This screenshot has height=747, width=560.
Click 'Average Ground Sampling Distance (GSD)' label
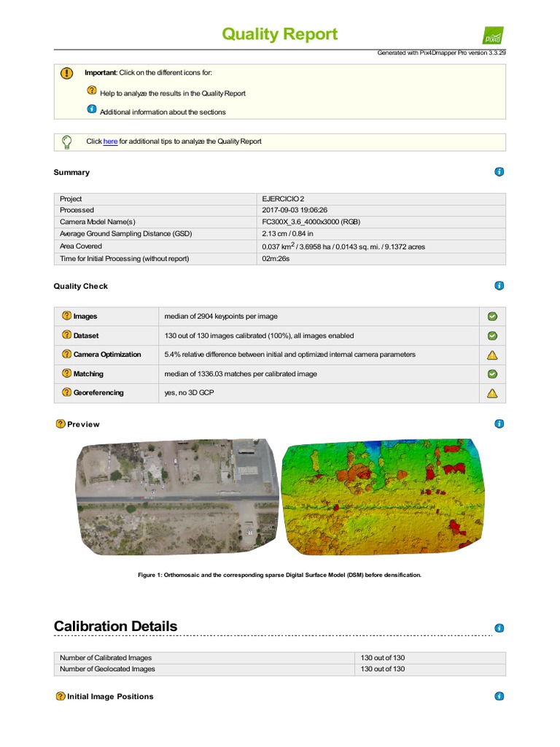click(x=125, y=234)
